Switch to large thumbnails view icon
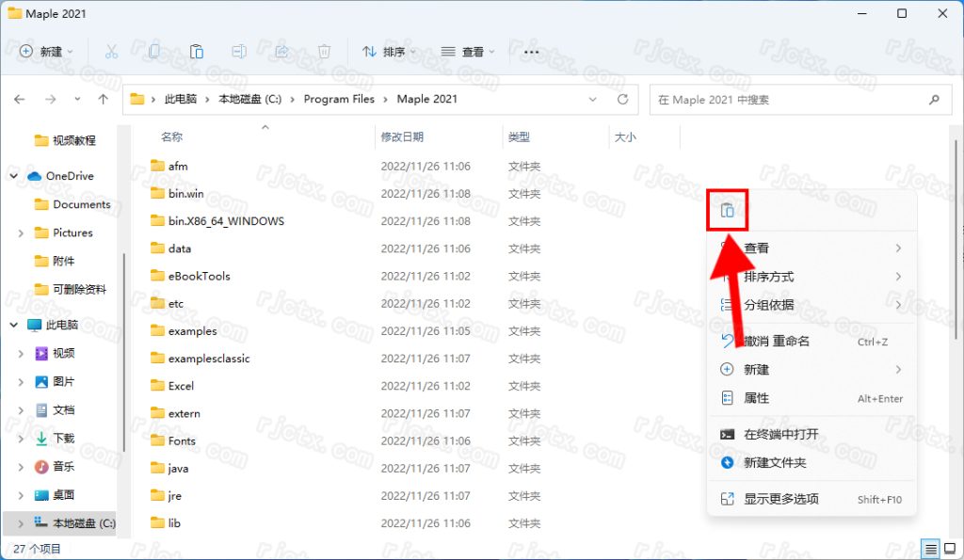Image resolution: width=964 pixels, height=560 pixels. click(x=951, y=549)
